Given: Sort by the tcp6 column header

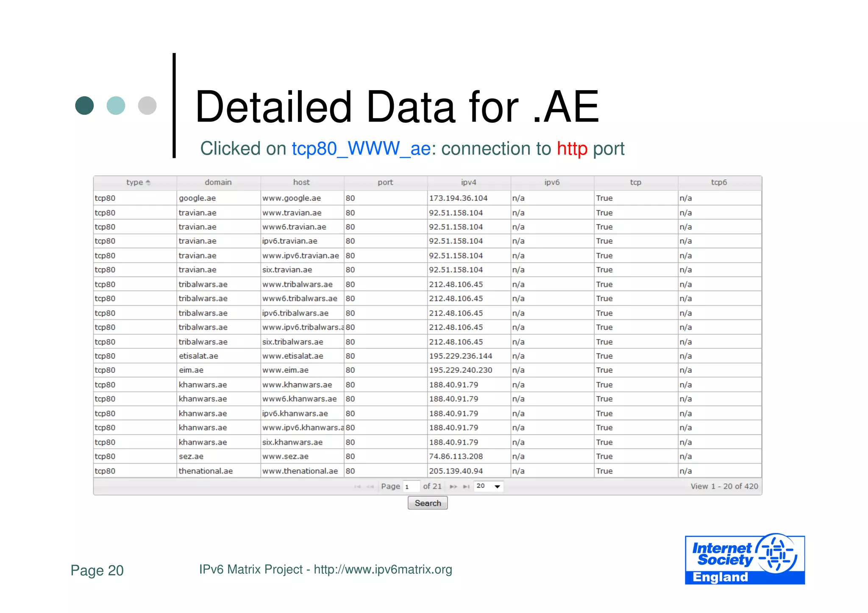Looking at the screenshot, I should click(719, 183).
